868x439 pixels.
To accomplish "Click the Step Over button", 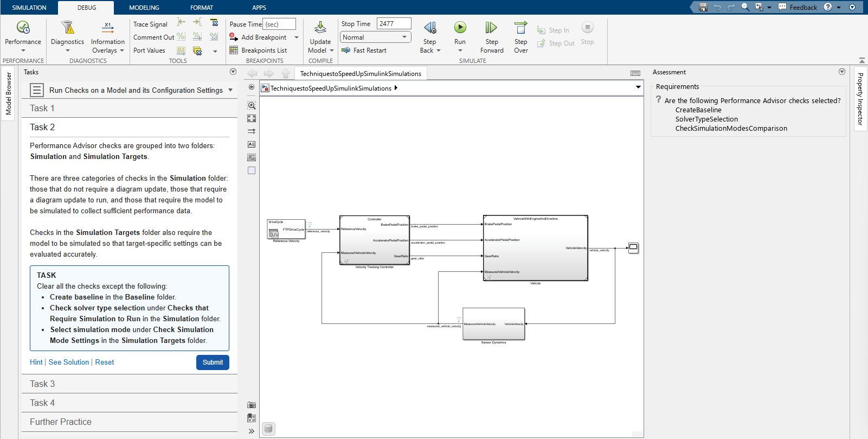I will click(x=521, y=37).
